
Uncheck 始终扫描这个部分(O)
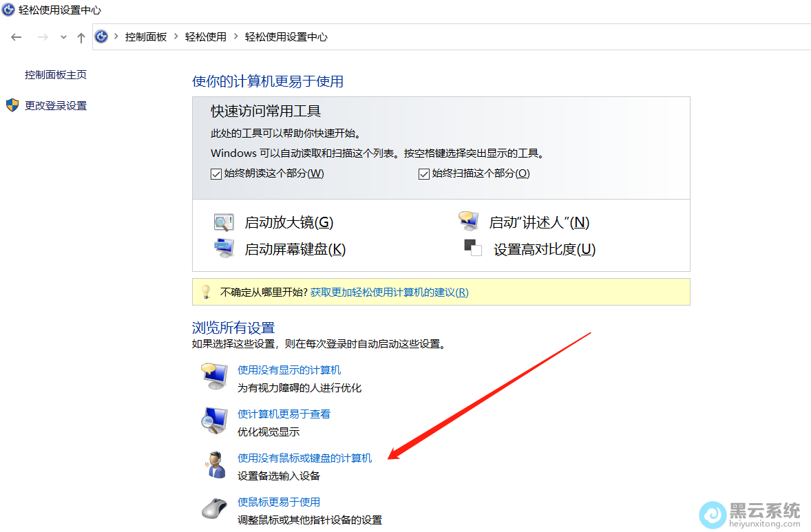click(x=423, y=173)
